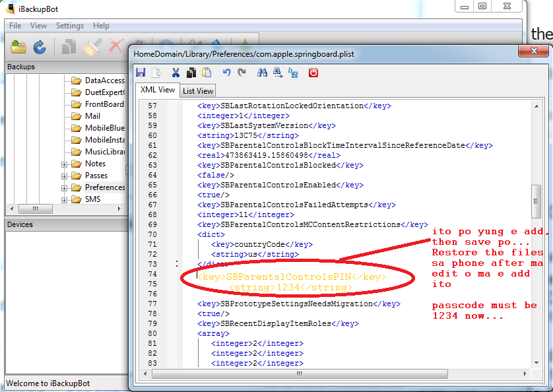Click the SBLastSystemVersion key line
The width and height of the screenshot is (553, 392).
click(x=267, y=125)
